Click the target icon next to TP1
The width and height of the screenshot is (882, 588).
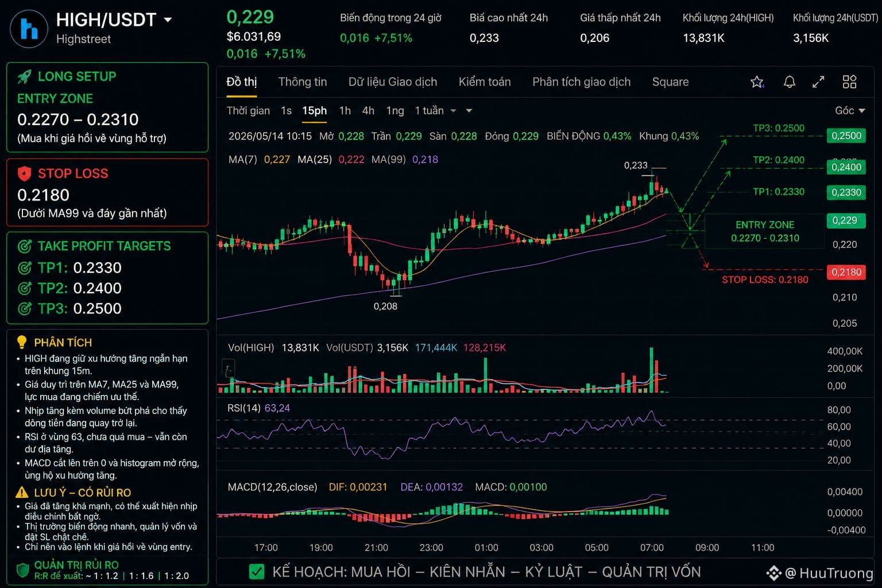point(25,268)
